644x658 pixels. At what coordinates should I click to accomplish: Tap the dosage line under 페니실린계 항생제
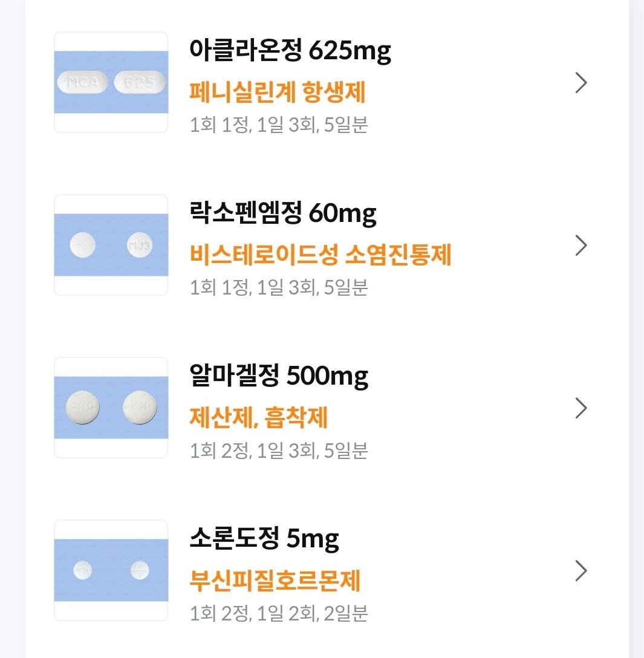pyautogui.click(x=279, y=125)
